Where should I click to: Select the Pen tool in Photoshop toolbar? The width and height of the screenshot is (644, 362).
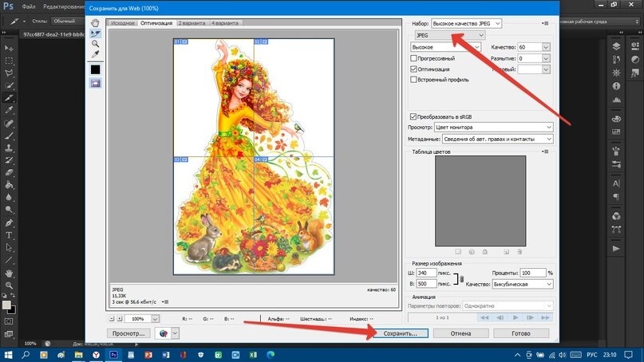click(9, 223)
